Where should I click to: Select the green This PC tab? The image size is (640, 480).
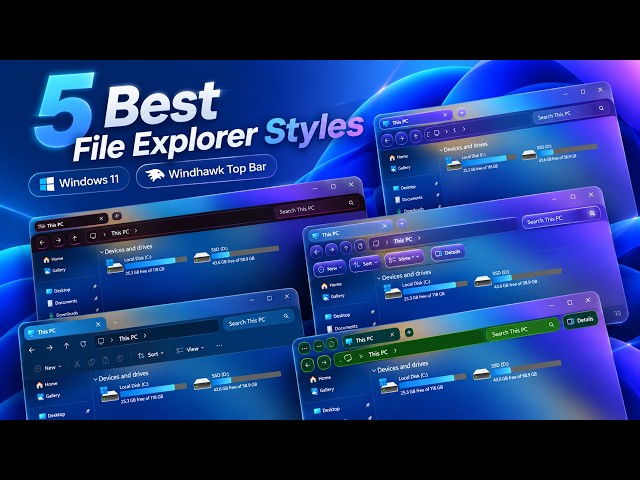pos(371,338)
